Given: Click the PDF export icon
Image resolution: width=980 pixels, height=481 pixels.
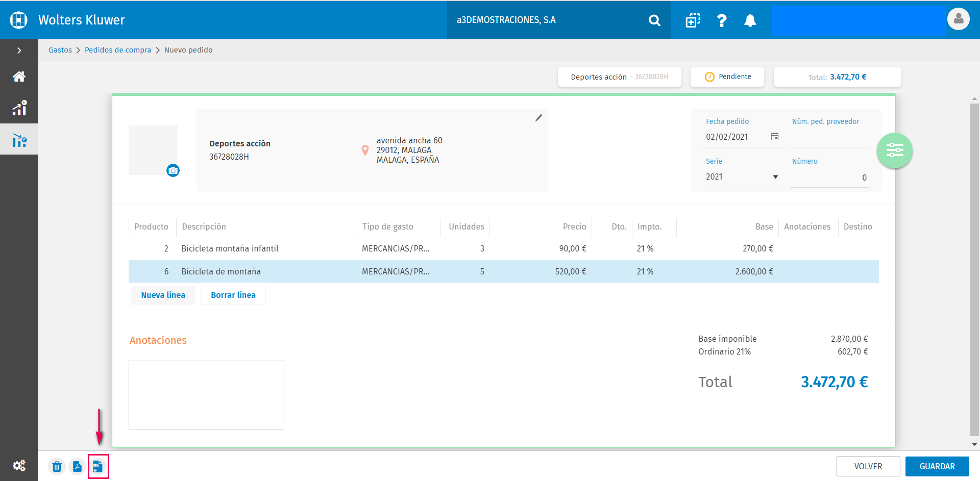Looking at the screenshot, I should (77, 466).
